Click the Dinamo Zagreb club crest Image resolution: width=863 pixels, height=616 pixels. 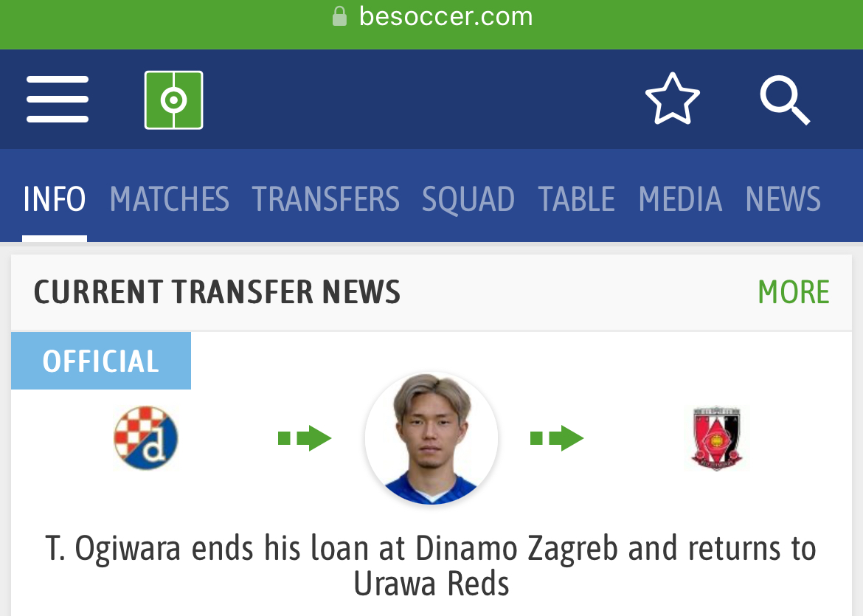pyautogui.click(x=146, y=437)
